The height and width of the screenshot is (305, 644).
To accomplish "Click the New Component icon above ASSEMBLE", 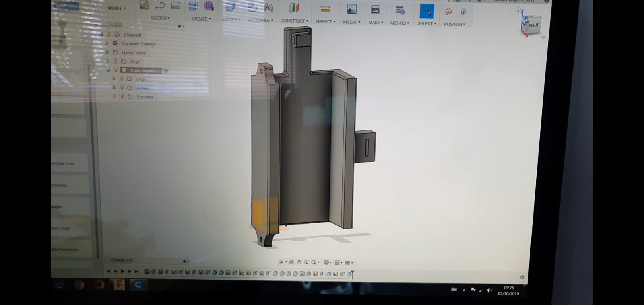I will (x=252, y=7).
